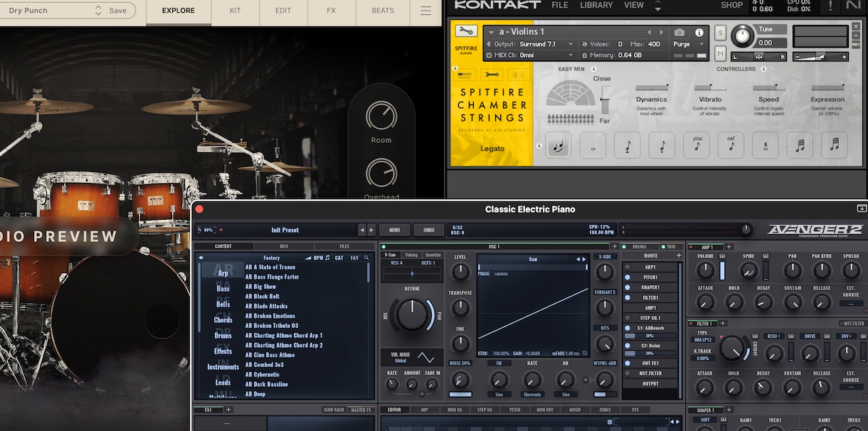Click the Dynamics controller slider

tap(651, 87)
